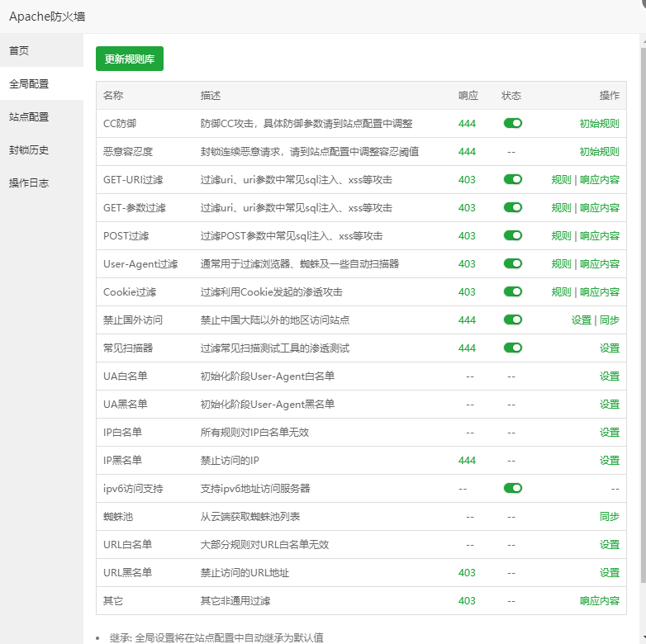Open 规则 link for GET-参数过滤
Image resolution: width=646 pixels, height=644 pixels.
pyautogui.click(x=561, y=207)
